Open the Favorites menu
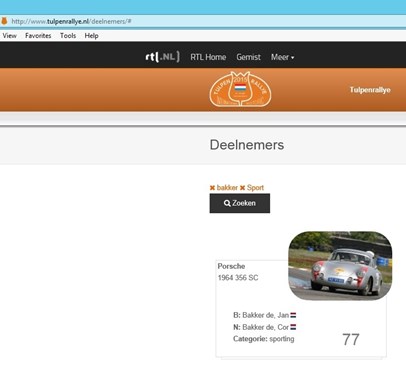This screenshot has height=366, width=406. click(38, 36)
